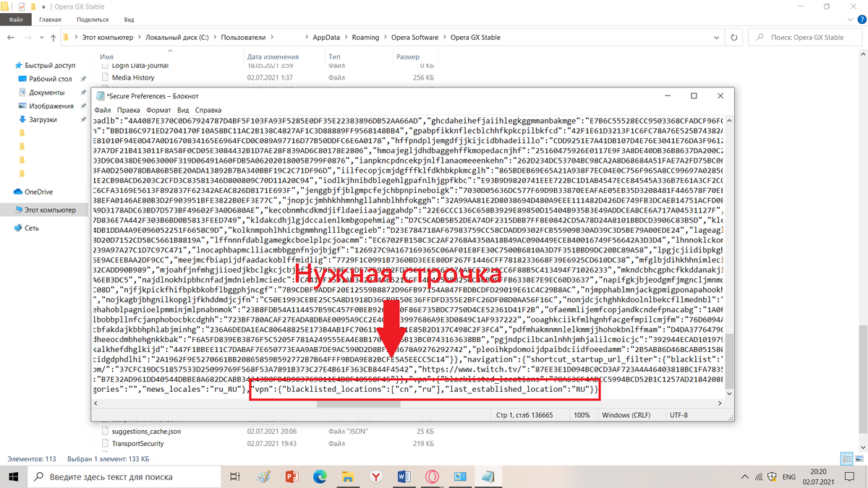Click Properties icon in Explorer quick toolbar
This screenshot has height=488, width=868.
pos(21,7)
